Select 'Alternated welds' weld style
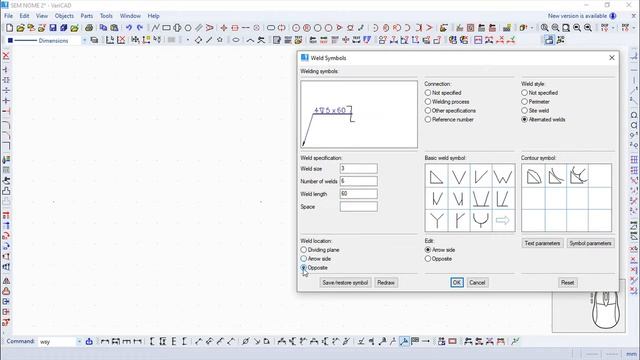The width and height of the screenshot is (640, 360). [524, 120]
